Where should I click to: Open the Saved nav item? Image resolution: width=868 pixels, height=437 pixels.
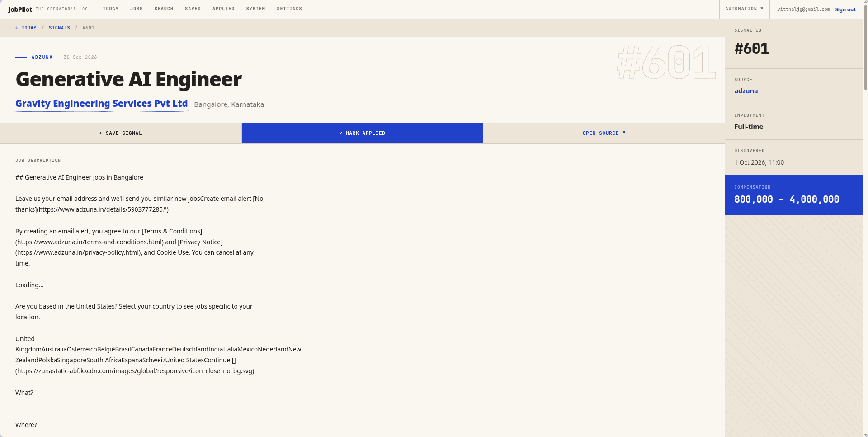click(193, 9)
